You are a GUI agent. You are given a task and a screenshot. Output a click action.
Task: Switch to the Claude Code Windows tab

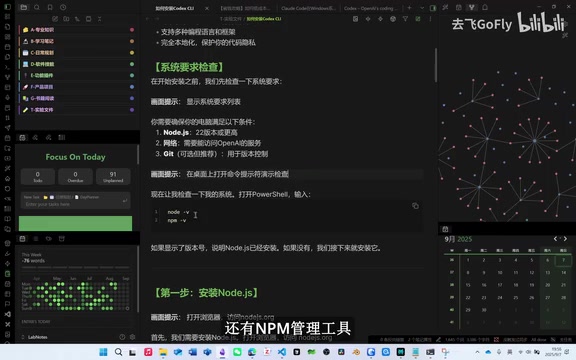[x=308, y=8]
